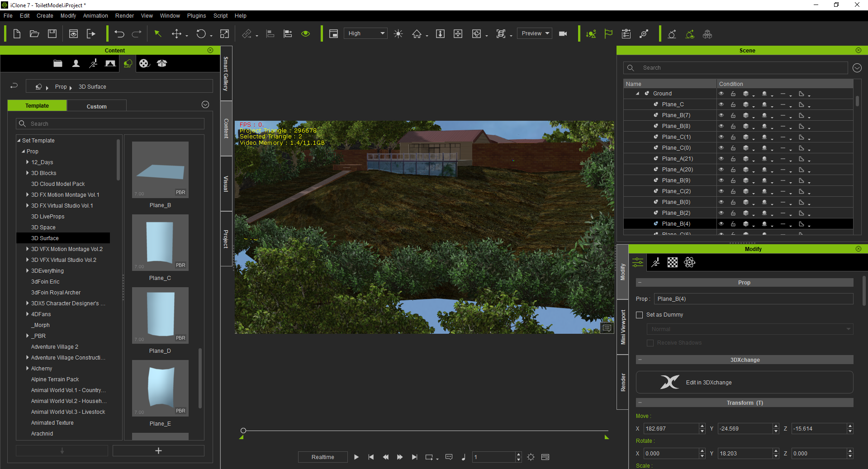Open the Media film reel tab in Content

point(144,64)
